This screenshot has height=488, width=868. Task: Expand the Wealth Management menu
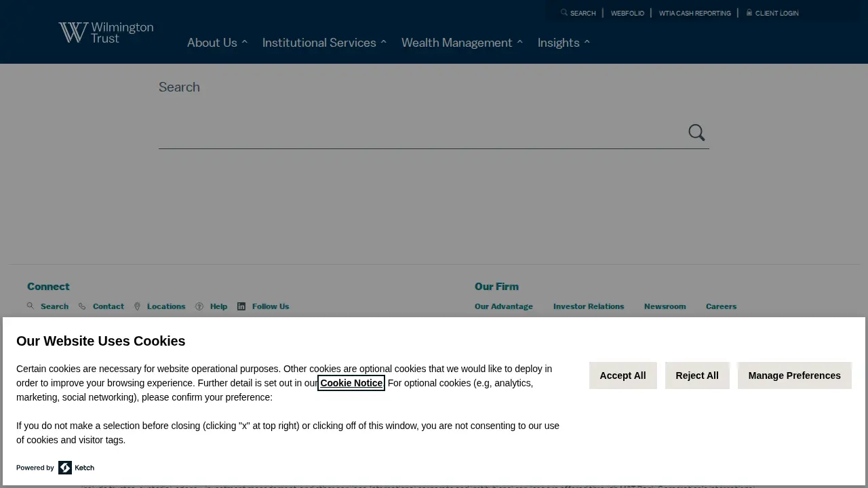[x=462, y=43]
